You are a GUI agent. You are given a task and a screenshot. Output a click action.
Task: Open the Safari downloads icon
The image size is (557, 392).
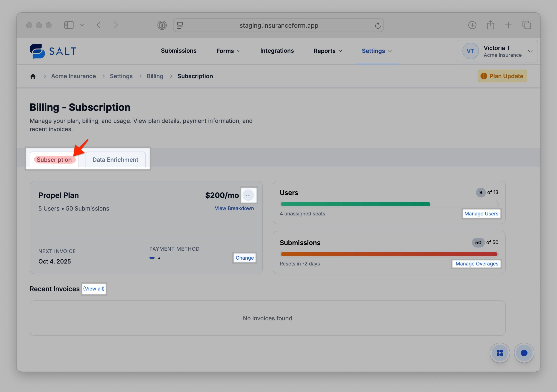pos(472,25)
